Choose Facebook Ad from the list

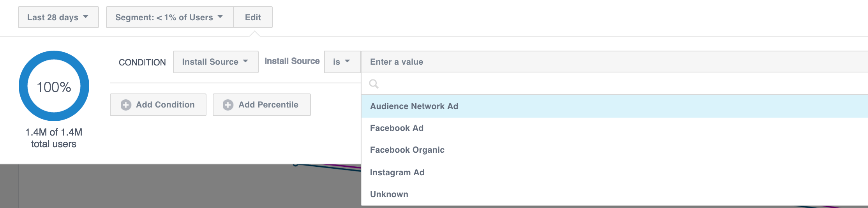(397, 128)
